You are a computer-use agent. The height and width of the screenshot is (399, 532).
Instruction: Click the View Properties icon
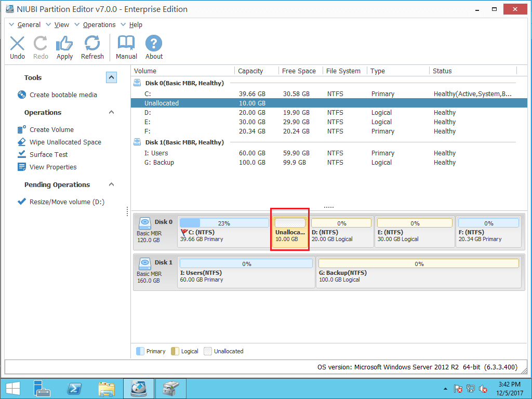point(22,167)
